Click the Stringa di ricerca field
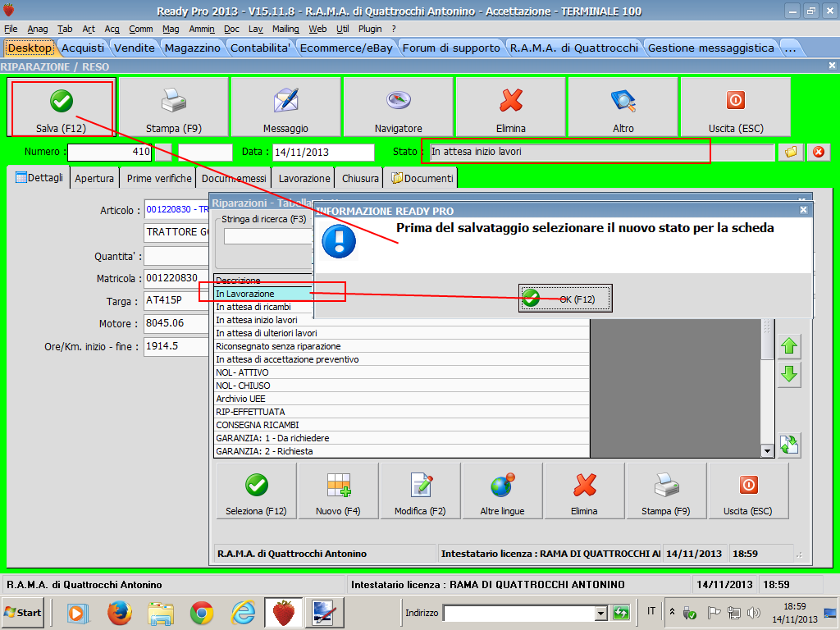Viewport: 840px width, 630px height. 268,236
